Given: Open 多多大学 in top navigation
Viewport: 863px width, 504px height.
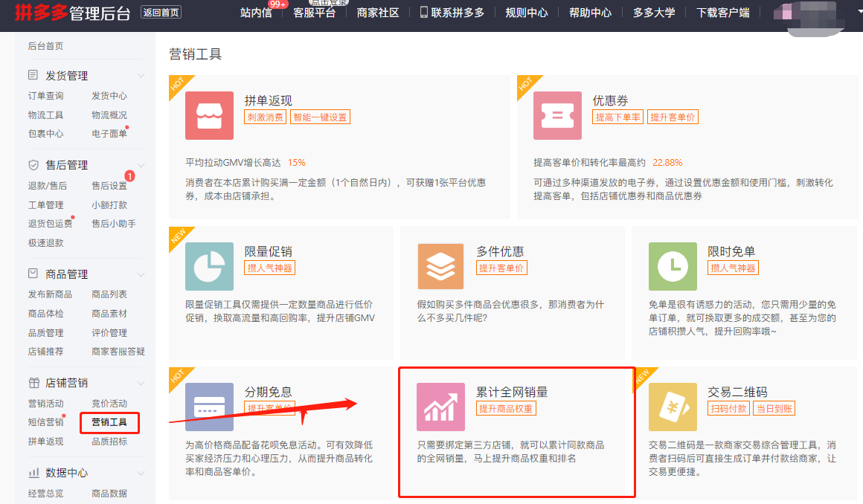Looking at the screenshot, I should point(654,13).
